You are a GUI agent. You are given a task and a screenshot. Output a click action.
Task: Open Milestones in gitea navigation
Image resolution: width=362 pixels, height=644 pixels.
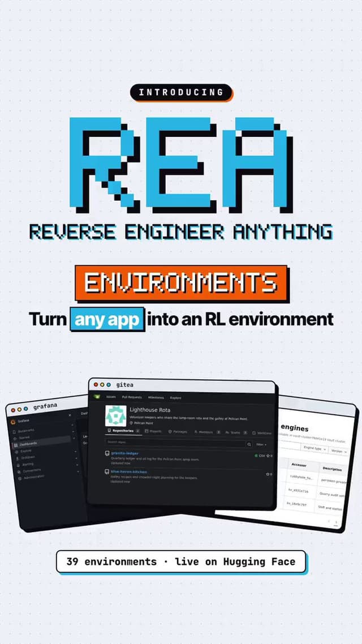156,398
